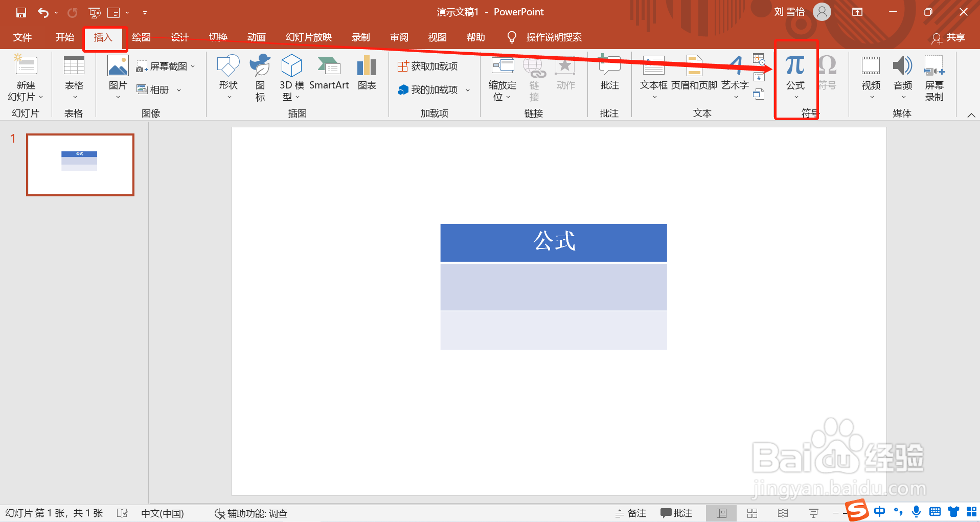Switch to the 开始 (Home) tab
This screenshot has width=980, height=522.
65,37
